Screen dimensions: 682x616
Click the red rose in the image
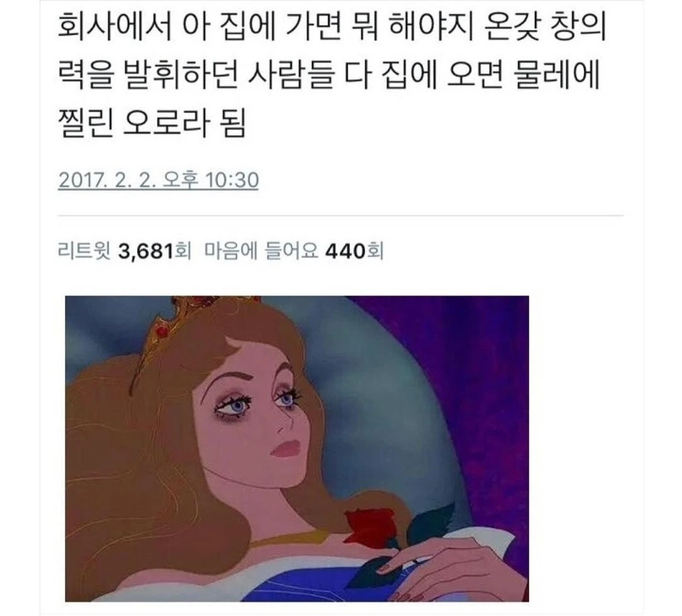tap(362, 528)
